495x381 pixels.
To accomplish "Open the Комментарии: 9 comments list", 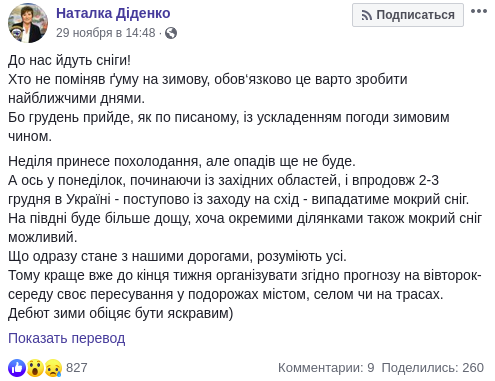I will 326,368.
